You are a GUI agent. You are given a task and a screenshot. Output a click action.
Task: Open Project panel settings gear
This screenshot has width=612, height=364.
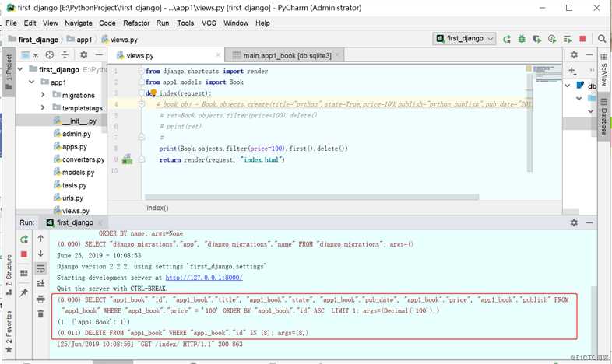(x=83, y=55)
